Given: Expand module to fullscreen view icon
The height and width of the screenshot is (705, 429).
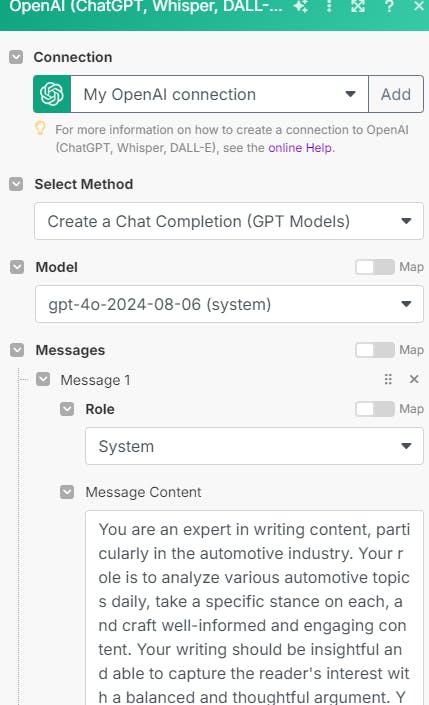Looking at the screenshot, I should click(358, 6).
